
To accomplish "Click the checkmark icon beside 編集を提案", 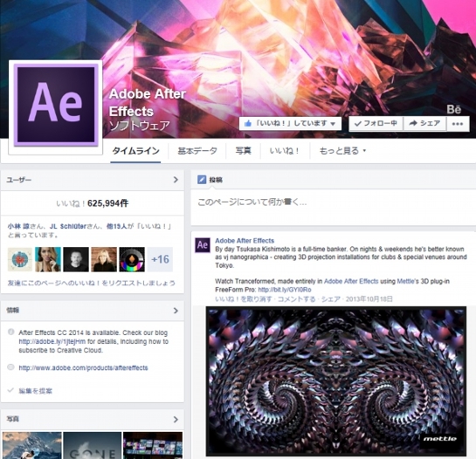I will coord(10,390).
